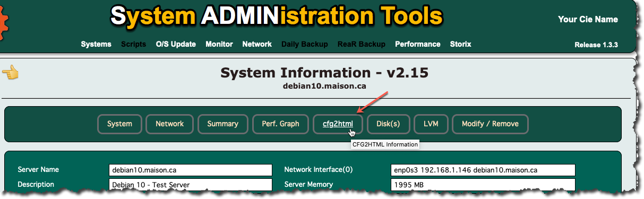Click the Network Interface(0) value field
The height and width of the screenshot is (199, 644).
(483, 170)
